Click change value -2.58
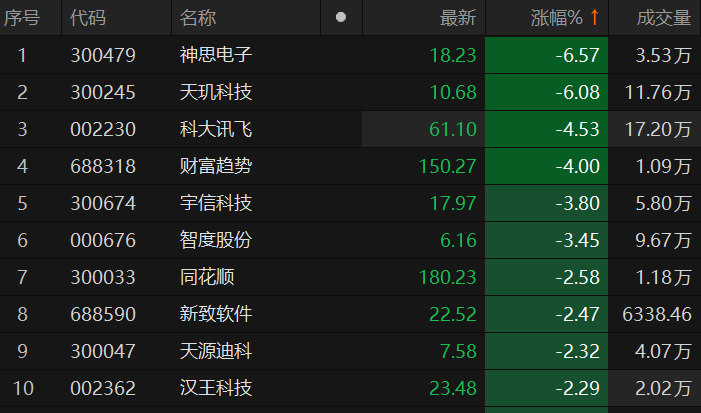 pyautogui.click(x=577, y=278)
